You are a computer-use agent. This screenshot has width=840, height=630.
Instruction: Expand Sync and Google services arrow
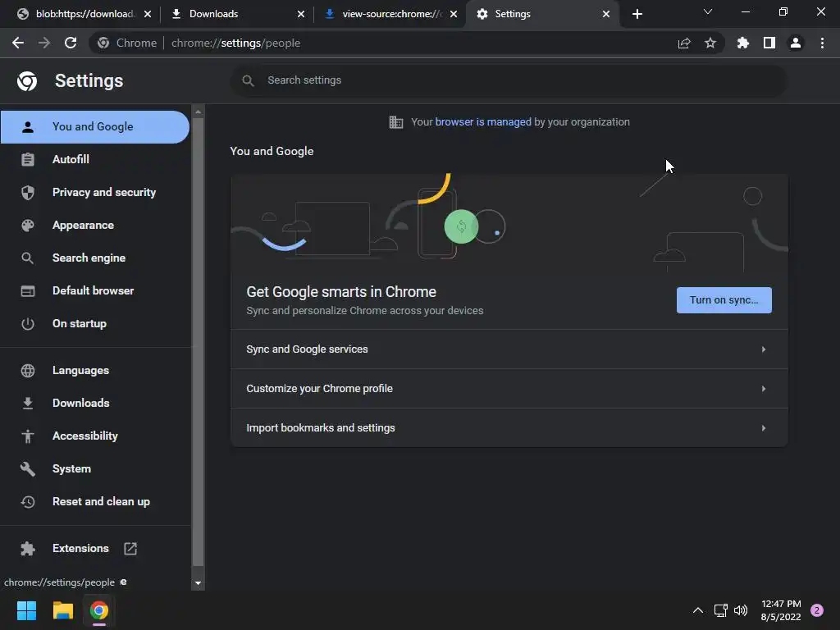click(764, 349)
